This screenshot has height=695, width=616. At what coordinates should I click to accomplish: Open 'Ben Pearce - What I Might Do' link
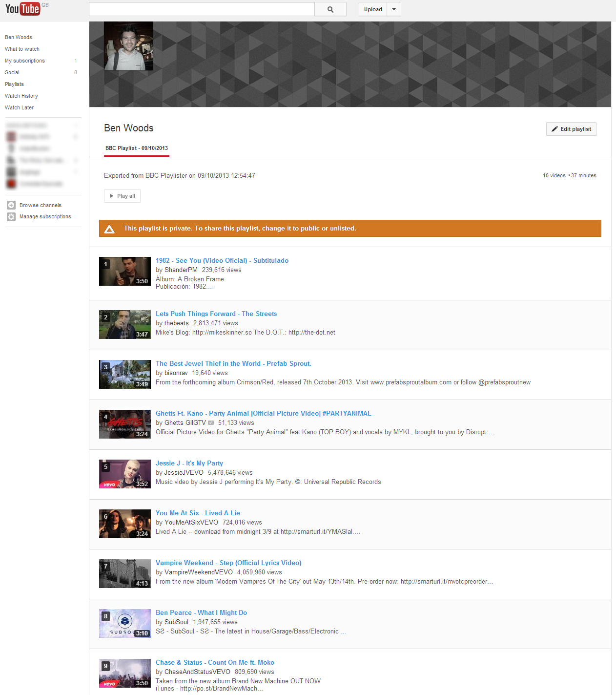coord(201,612)
